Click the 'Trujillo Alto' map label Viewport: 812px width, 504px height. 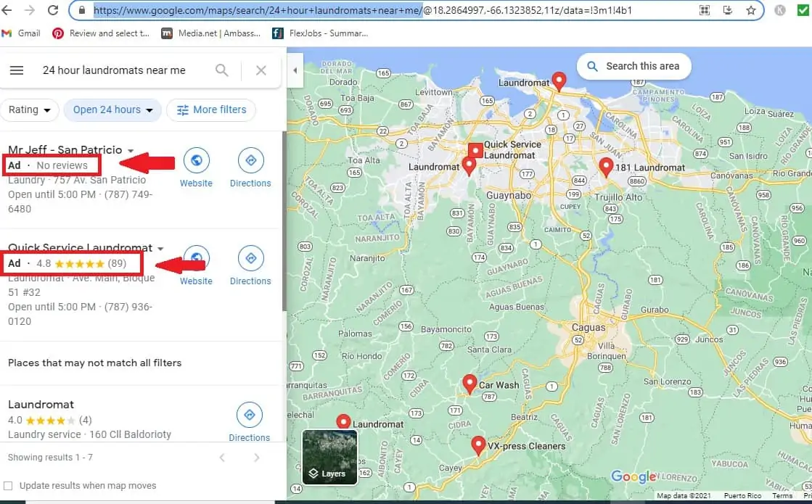(618, 197)
